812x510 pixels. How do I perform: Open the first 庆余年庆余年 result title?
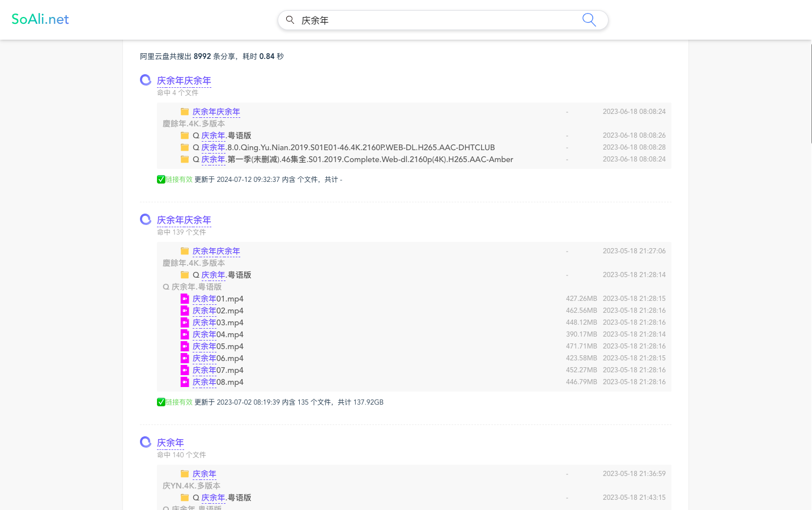[184, 80]
